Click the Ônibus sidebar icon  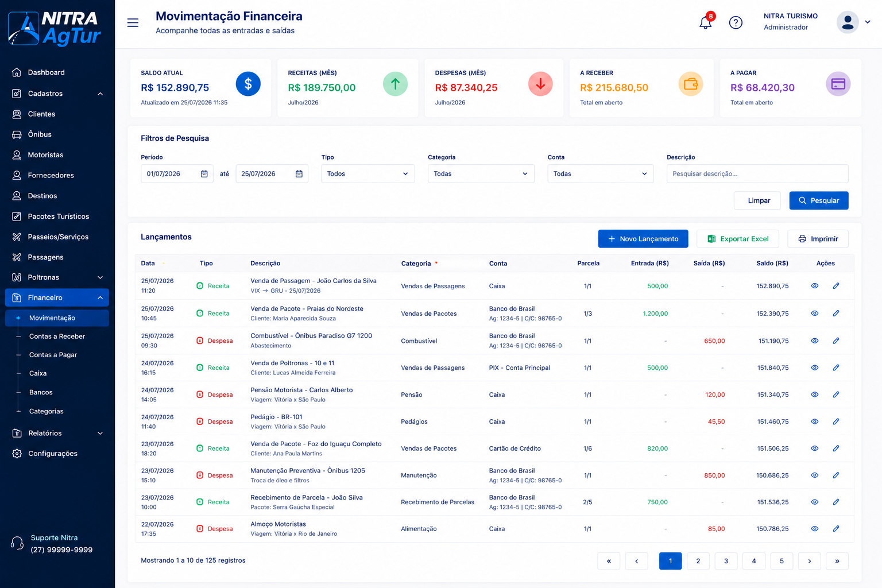tap(17, 134)
